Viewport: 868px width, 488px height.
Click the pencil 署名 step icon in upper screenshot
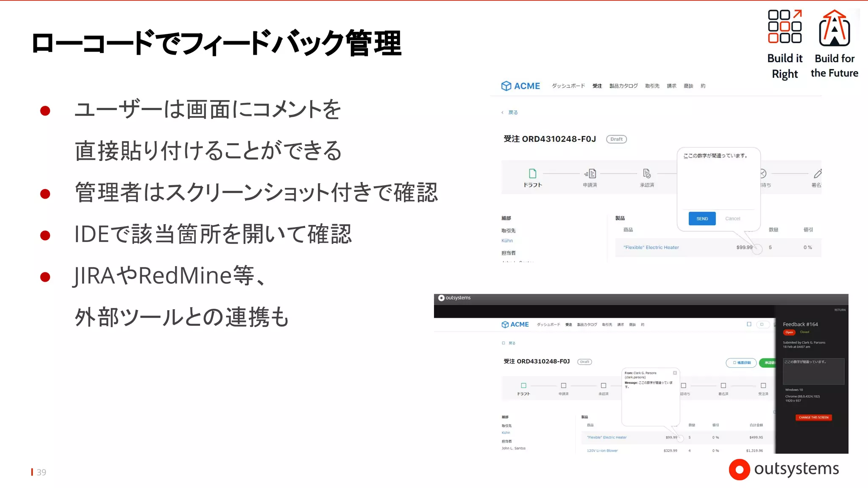818,173
